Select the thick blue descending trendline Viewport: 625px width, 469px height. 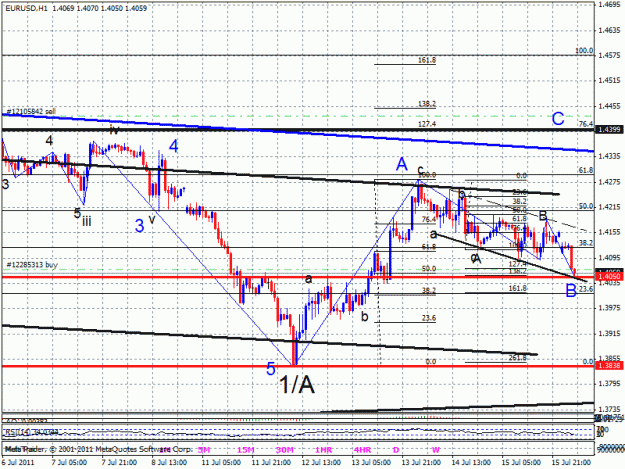[297, 133]
